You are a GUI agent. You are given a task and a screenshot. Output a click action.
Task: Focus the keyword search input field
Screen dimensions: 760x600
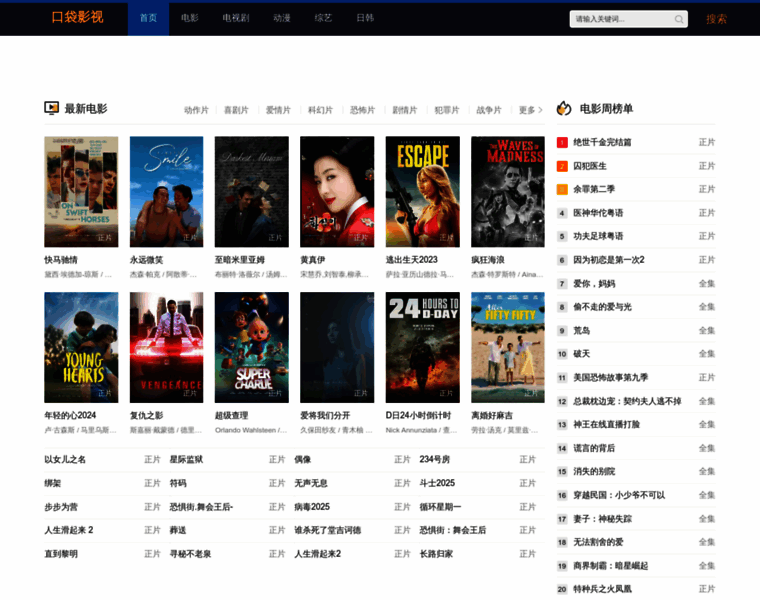point(622,19)
